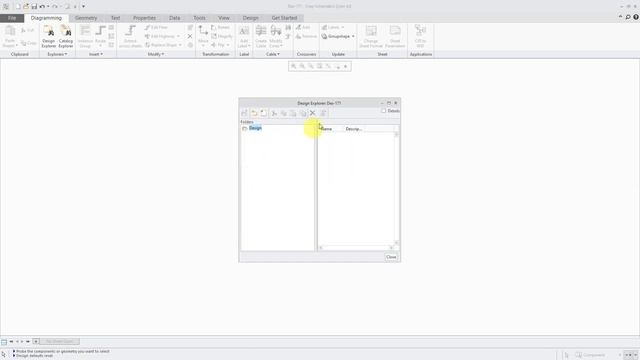640x360 pixels.
Task: Open the File menu
Action: pos(12,18)
